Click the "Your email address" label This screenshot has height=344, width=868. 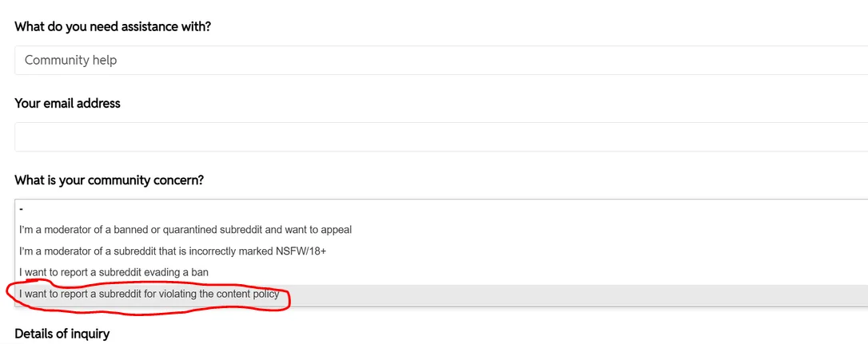click(67, 103)
